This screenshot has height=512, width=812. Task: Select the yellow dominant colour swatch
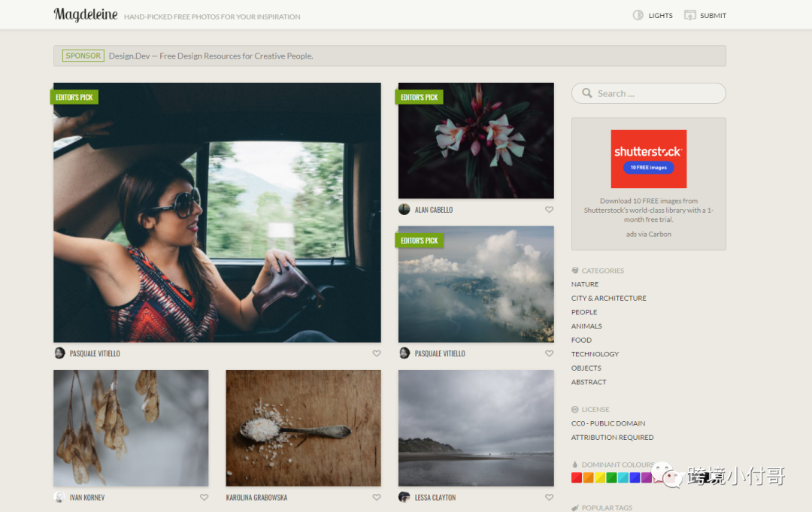pos(600,477)
